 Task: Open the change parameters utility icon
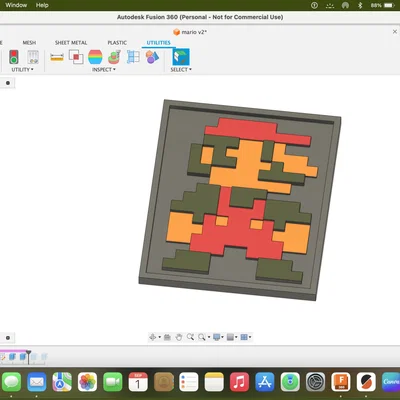33,57
